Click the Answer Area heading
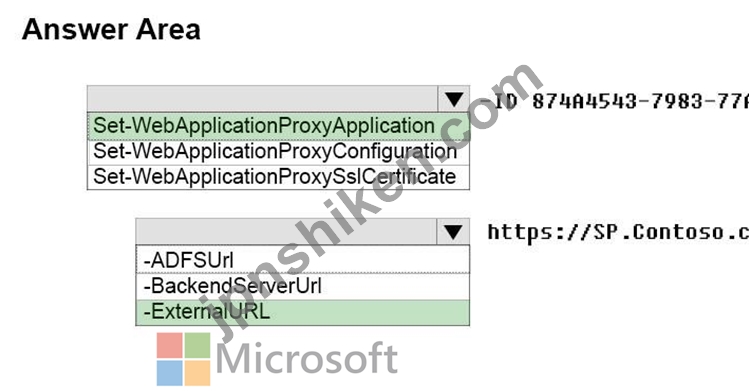 point(111,29)
